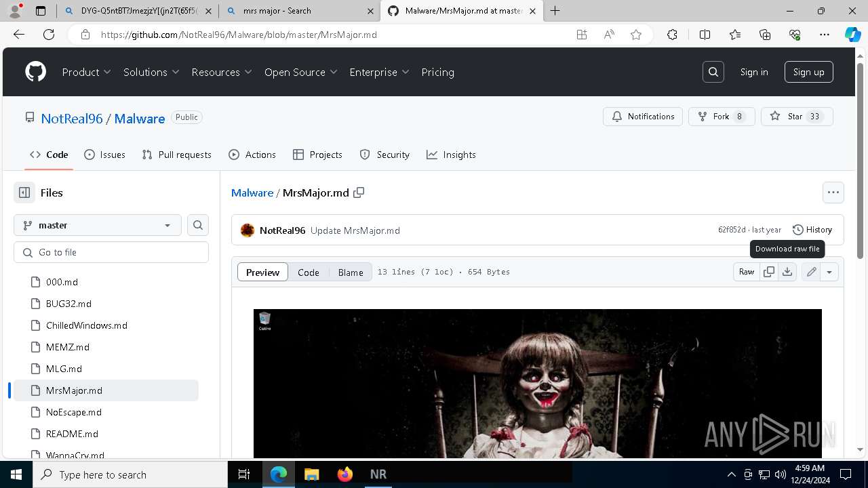Open NoEscape.md in file tree
This screenshot has height=488, width=868.
(74, 412)
